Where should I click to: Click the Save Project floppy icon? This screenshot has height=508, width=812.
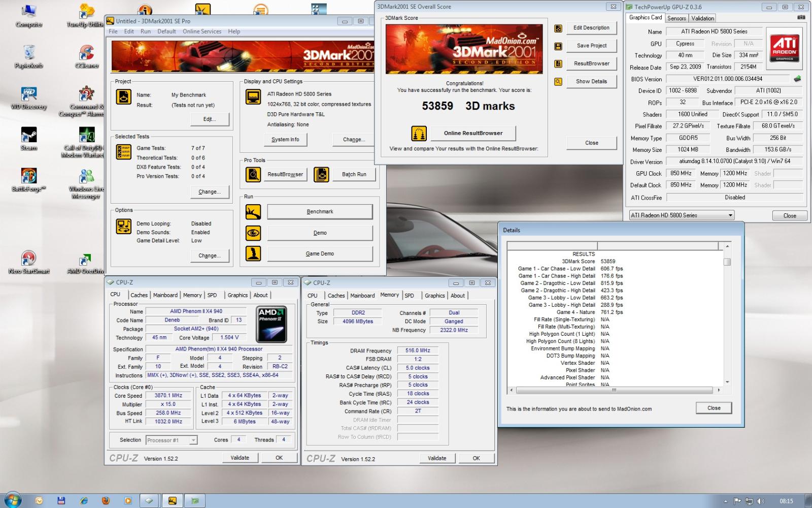pyautogui.click(x=558, y=46)
